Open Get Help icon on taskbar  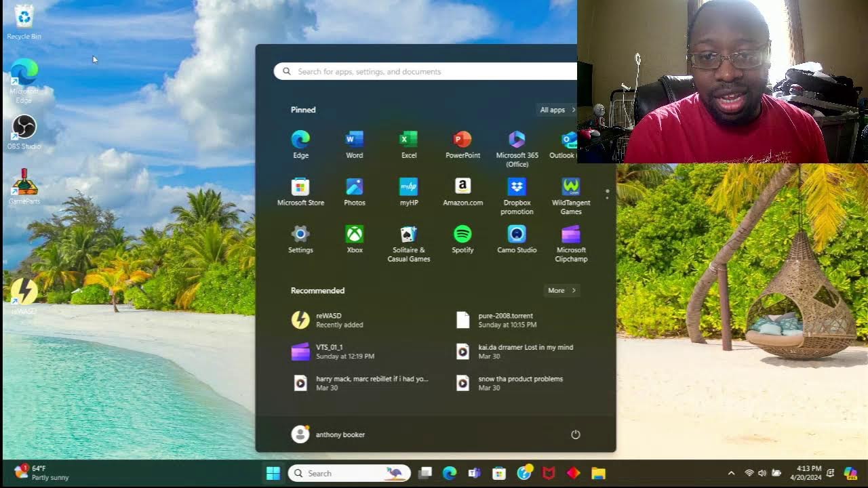coord(524,473)
